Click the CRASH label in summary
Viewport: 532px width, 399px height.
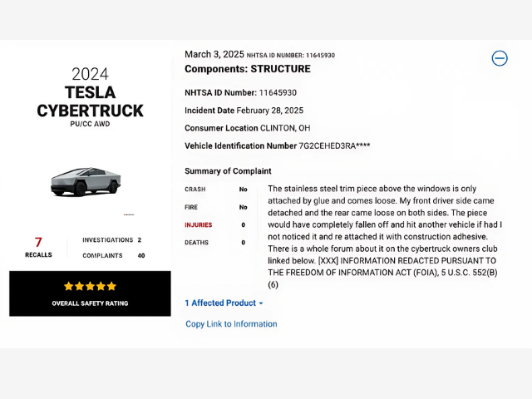coord(195,190)
